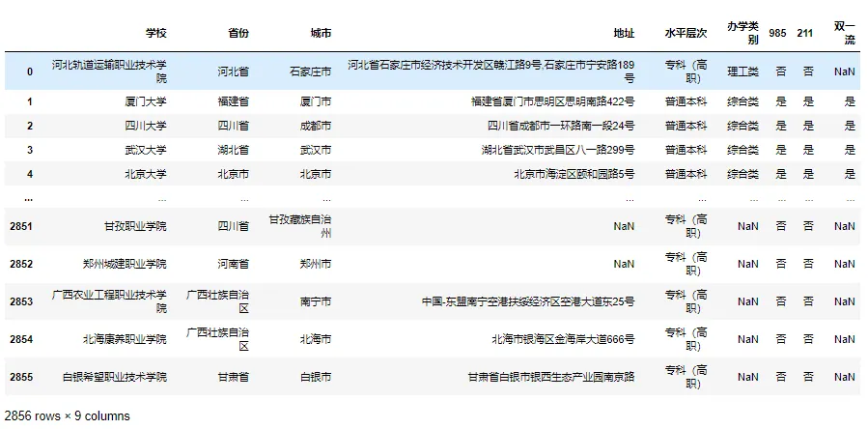Click address 北海市银海区金海岸大道666号
This screenshot has height=429, width=868.
click(563, 339)
